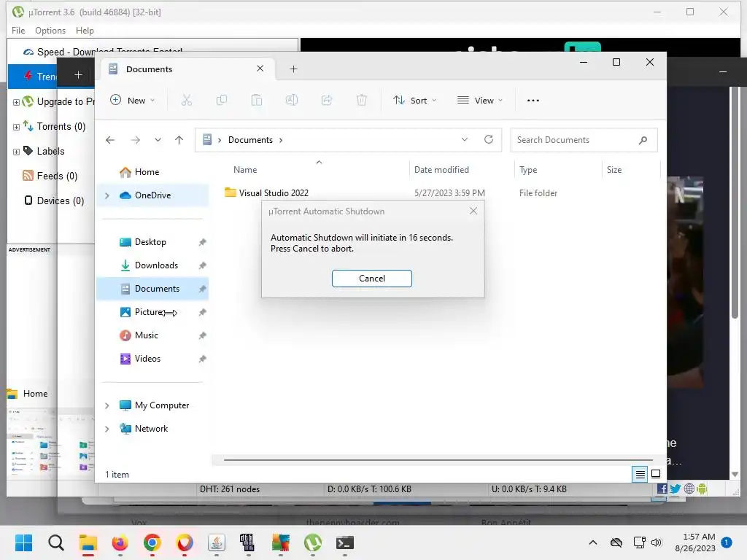
Task: Open Home in Explorer navigation pane
Action: coord(146,172)
